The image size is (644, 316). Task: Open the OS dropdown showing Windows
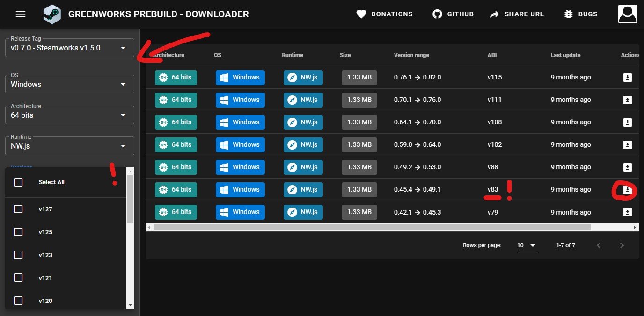70,84
